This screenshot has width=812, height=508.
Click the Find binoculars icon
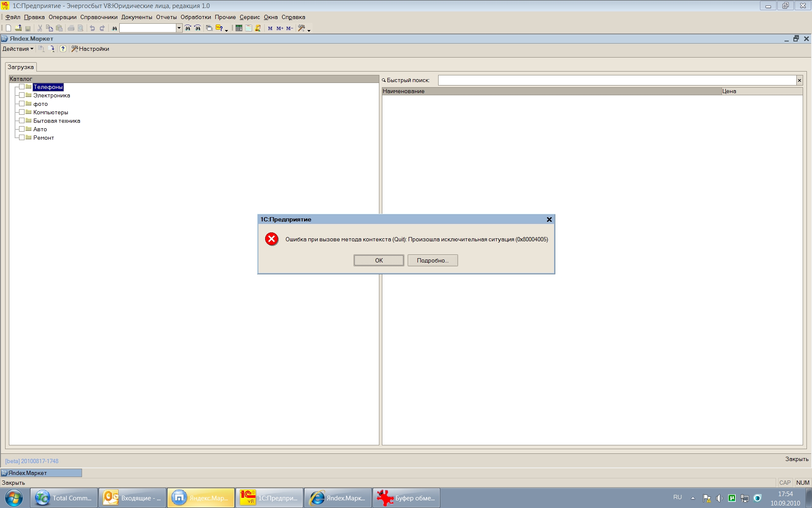pyautogui.click(x=114, y=28)
